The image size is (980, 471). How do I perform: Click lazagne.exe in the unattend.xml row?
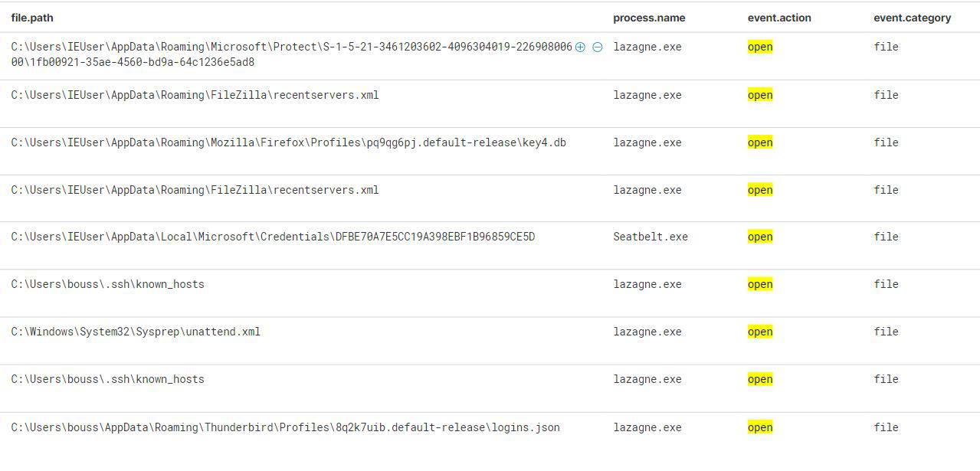pos(647,332)
